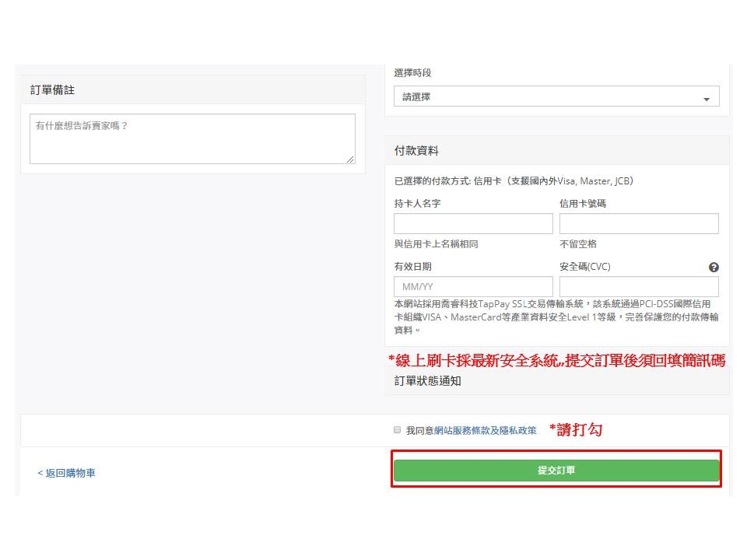The image size is (747, 560).
Task: Click the 訂單備註 notes text area
Action: pyautogui.click(x=191, y=138)
